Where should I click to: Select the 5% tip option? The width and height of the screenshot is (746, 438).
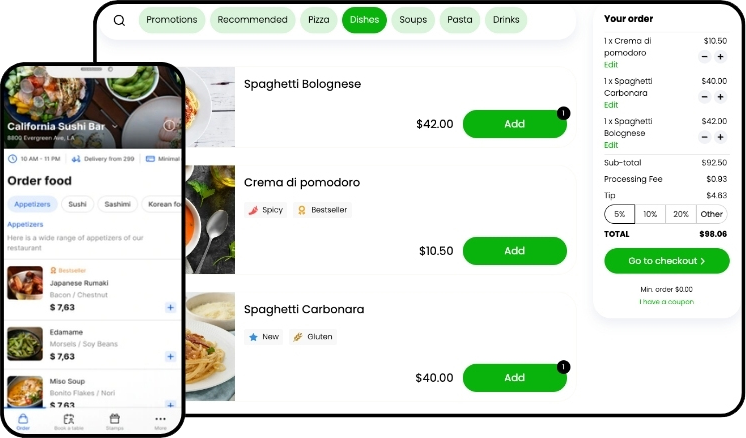(619, 214)
